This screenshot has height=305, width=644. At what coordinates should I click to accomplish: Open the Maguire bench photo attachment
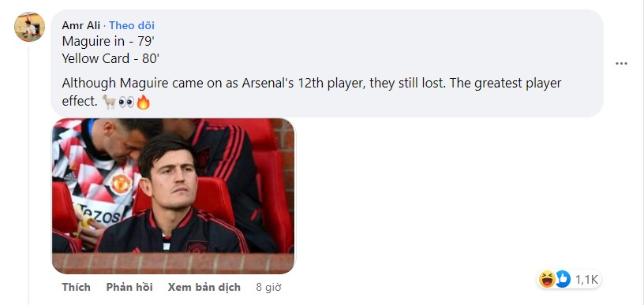click(173, 196)
